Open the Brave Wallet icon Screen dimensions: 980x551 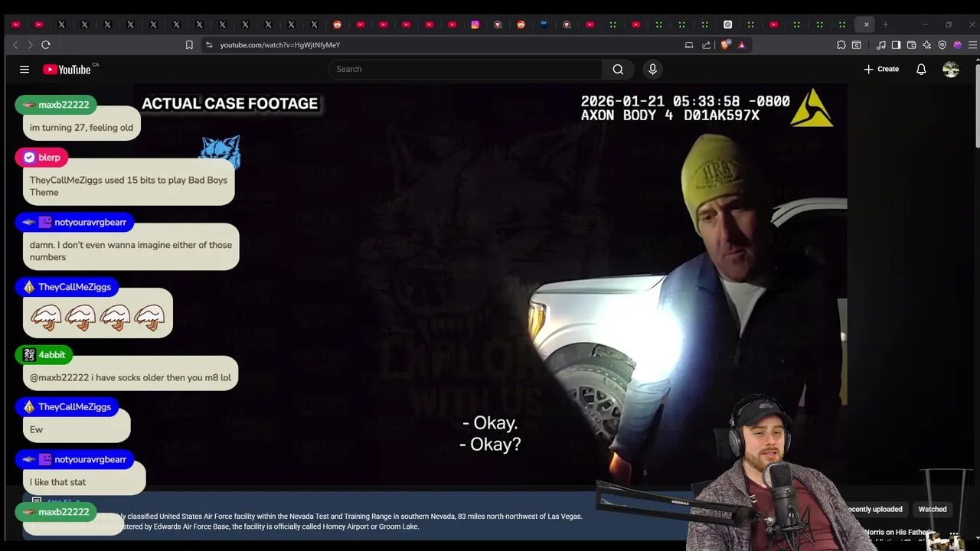[911, 45]
